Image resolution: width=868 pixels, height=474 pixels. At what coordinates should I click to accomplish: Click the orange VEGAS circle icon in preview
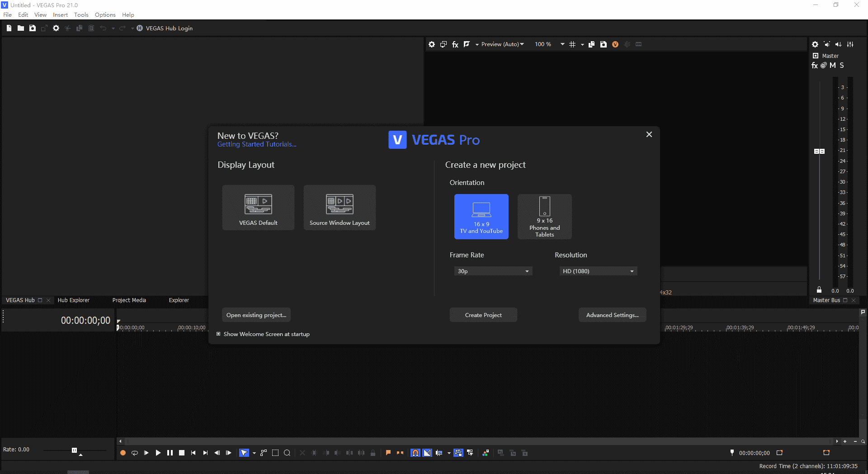[x=615, y=44]
